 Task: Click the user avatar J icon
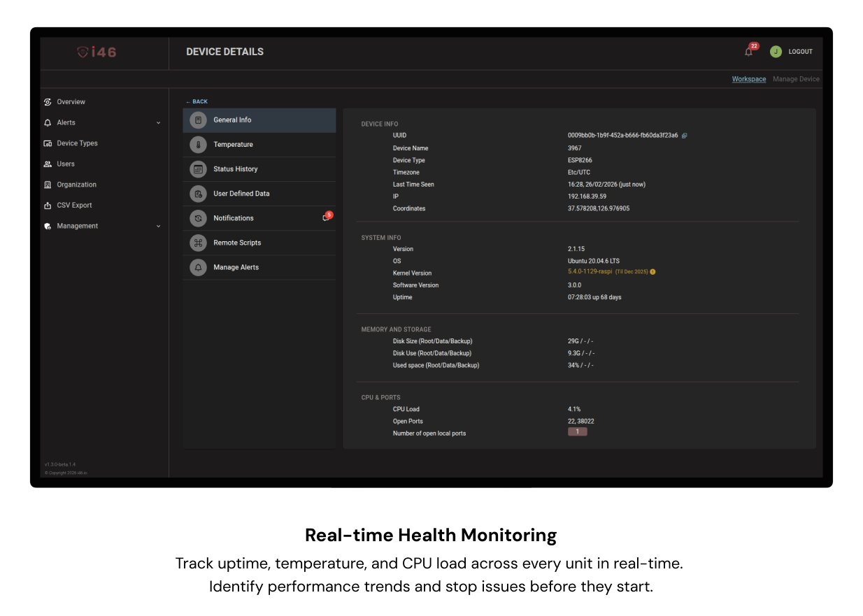(x=776, y=52)
